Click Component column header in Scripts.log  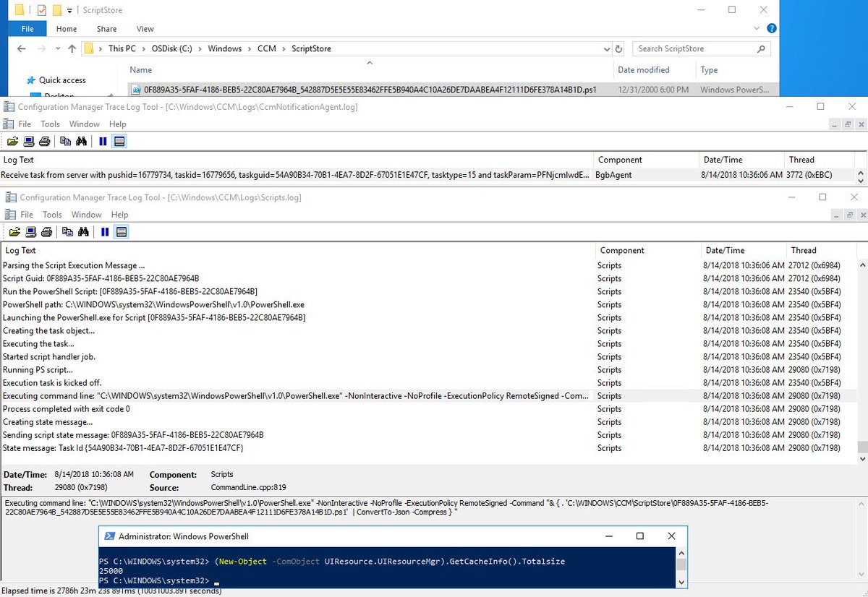622,250
